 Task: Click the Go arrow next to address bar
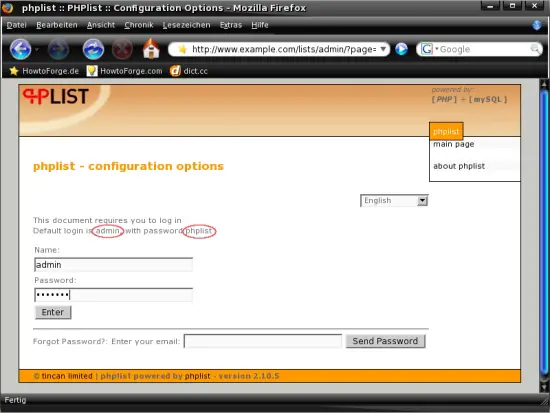coord(401,49)
